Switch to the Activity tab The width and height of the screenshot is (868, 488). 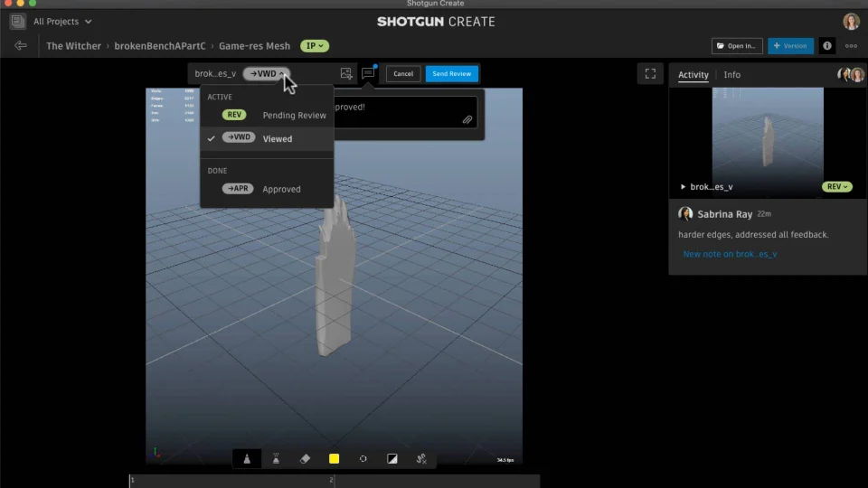[x=693, y=75]
